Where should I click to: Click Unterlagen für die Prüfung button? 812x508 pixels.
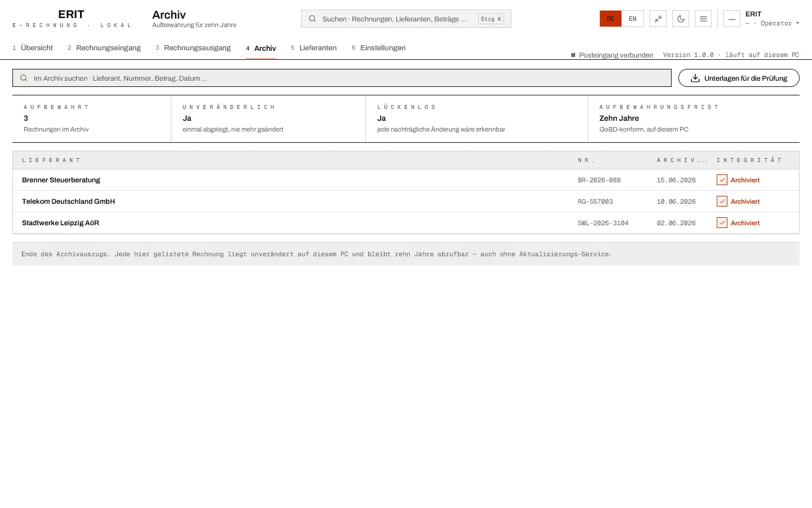pos(739,78)
